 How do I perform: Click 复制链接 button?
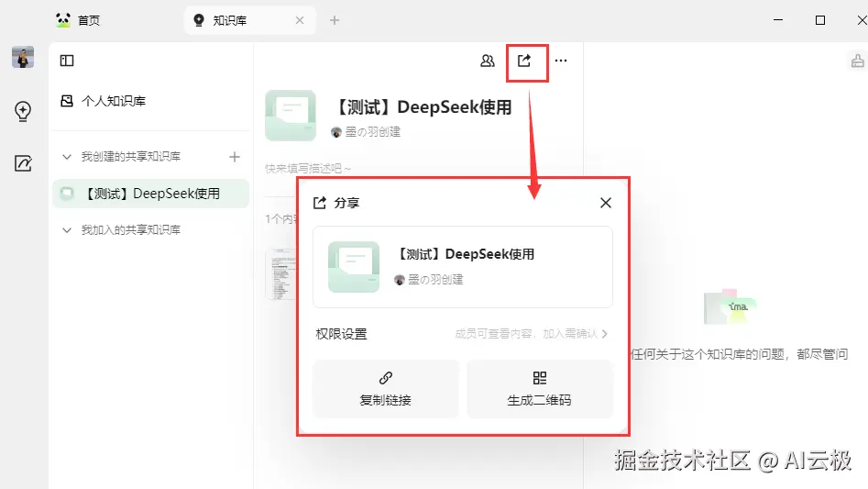point(386,389)
